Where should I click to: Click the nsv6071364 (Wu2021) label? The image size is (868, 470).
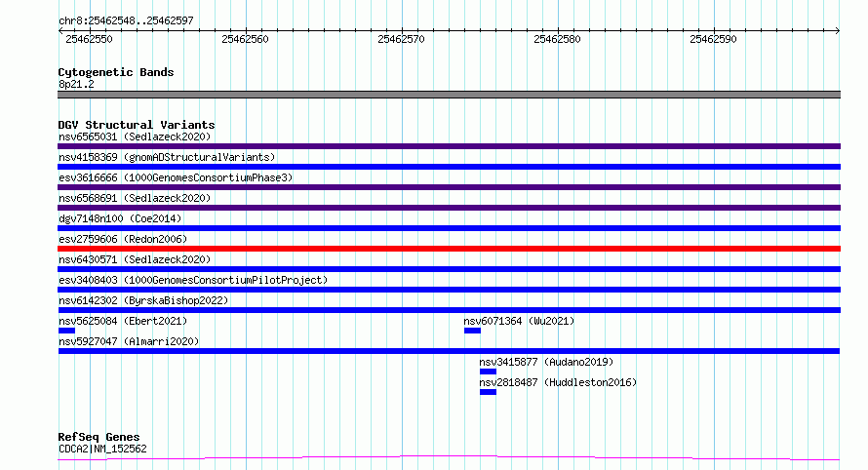(519, 321)
